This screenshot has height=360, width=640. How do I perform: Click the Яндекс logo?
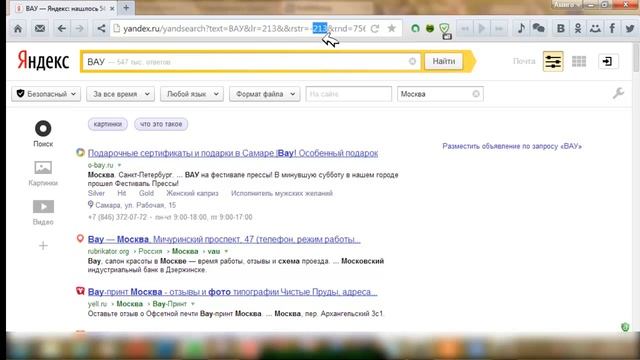click(43, 61)
